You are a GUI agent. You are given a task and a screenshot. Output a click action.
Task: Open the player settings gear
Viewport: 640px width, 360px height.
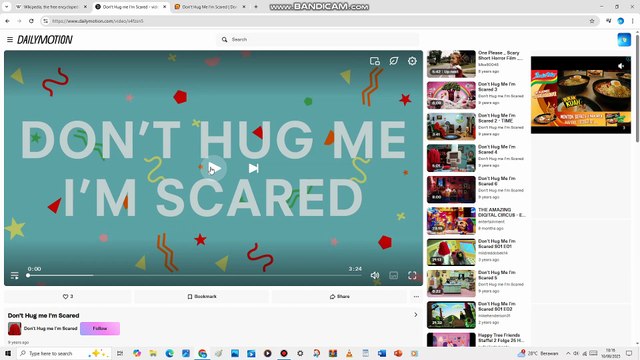click(412, 61)
